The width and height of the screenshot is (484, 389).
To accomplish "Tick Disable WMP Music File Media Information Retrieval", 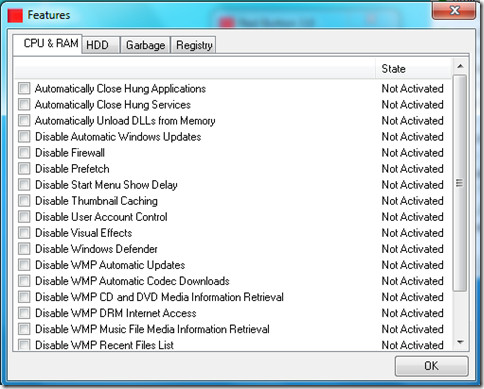I will [24, 329].
